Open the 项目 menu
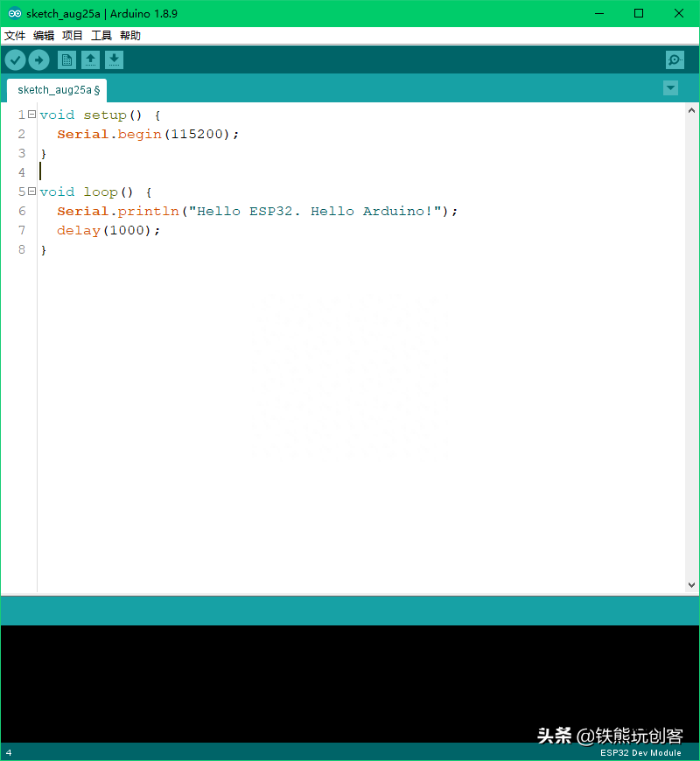Screen dimensions: 700x761 pos(73,36)
